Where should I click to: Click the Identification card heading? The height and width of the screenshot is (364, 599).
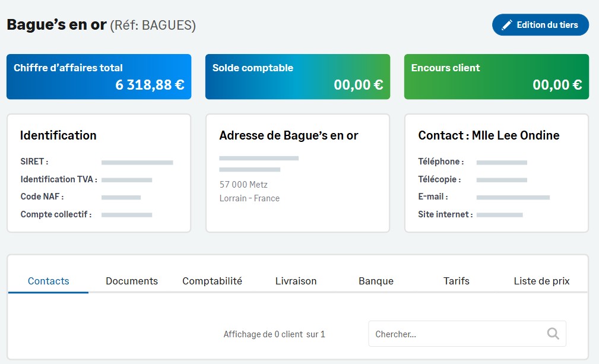pyautogui.click(x=58, y=135)
